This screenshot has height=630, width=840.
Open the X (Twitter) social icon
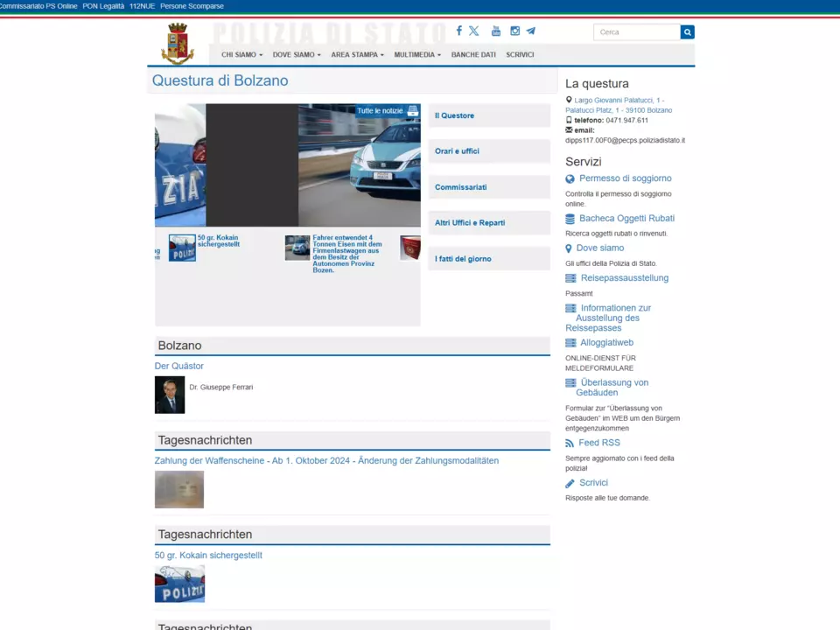(474, 31)
